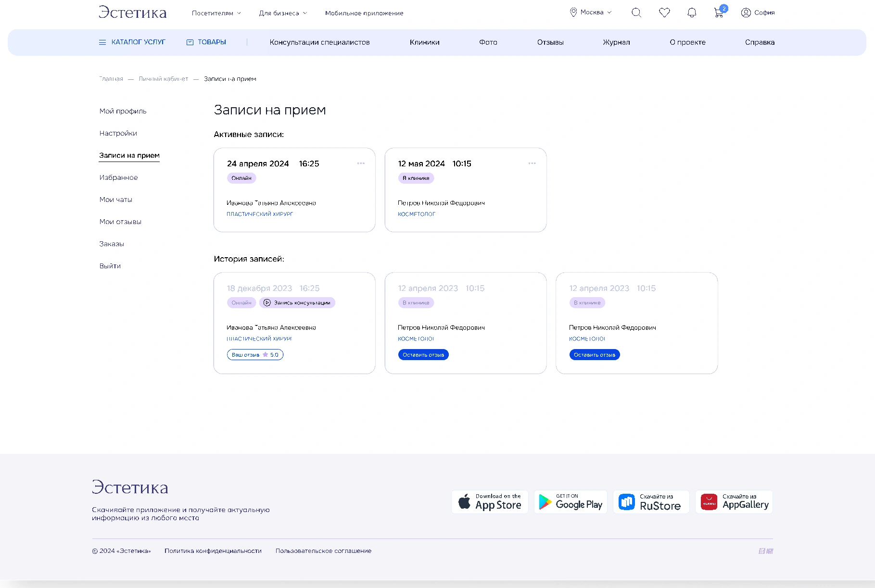Screen dimensions: 875x588
Task: Expand the Для бизнеса dropdown
Action: pos(283,13)
